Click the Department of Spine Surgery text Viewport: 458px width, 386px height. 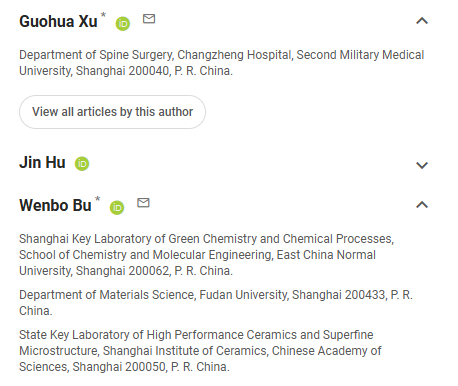[97, 55]
